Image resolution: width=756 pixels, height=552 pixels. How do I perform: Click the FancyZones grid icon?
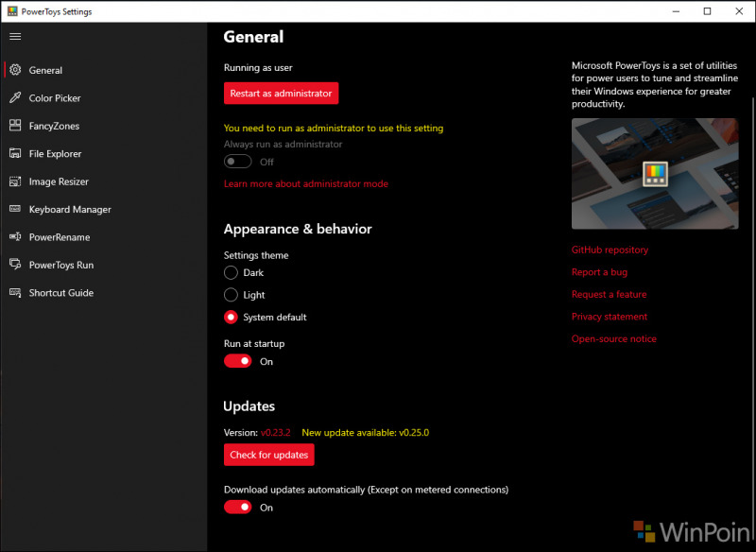15,126
